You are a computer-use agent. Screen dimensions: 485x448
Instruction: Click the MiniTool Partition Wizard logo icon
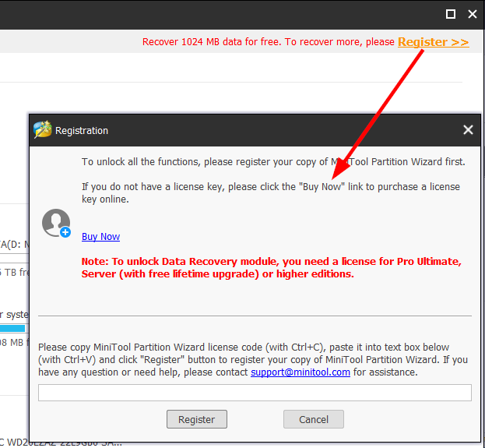pyautogui.click(x=42, y=129)
